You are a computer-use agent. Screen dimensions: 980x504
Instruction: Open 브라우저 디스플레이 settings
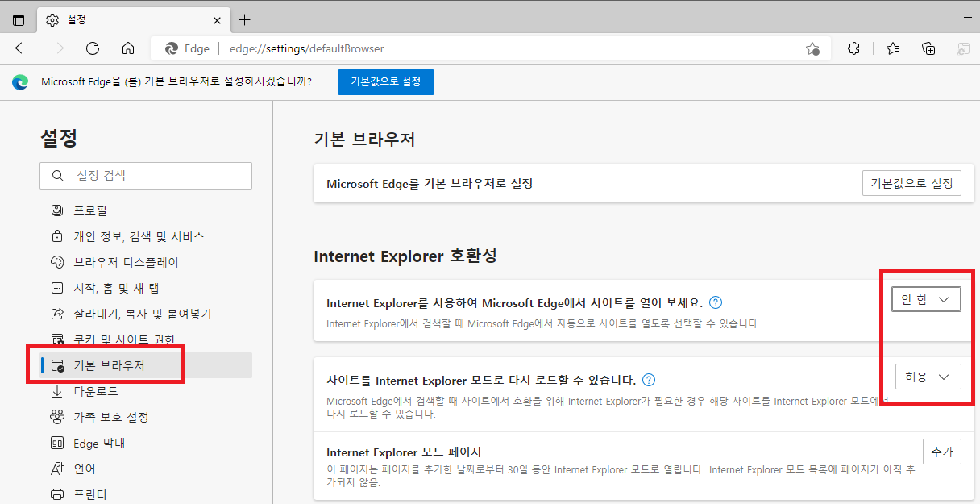coord(146,262)
